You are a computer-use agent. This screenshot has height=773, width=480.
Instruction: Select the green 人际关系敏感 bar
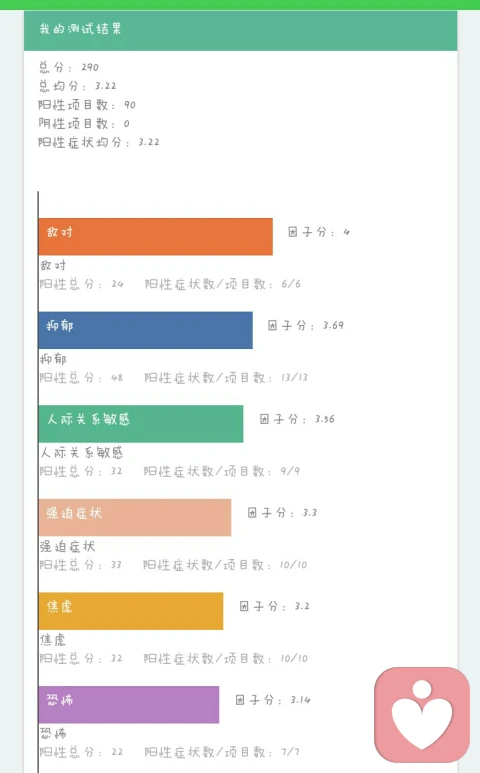[140, 424]
